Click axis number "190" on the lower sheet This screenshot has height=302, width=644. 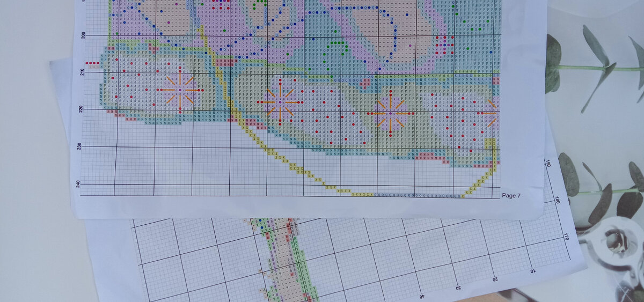547,163
